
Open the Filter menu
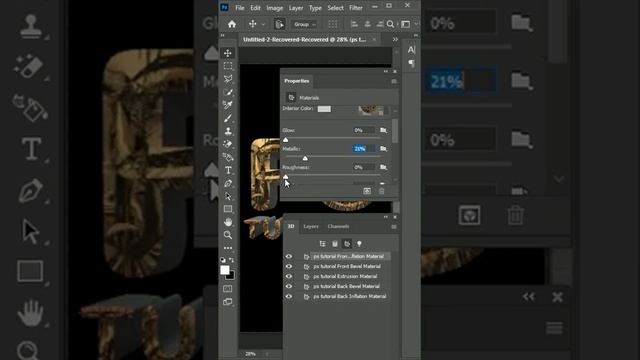pos(356,8)
